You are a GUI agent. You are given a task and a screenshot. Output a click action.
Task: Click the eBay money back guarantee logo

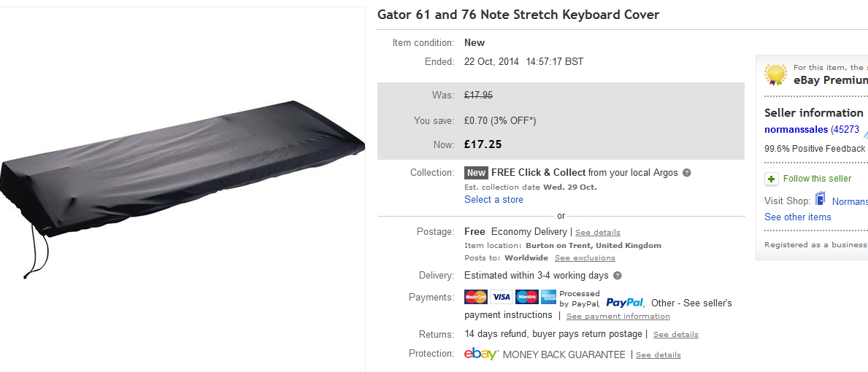(481, 354)
